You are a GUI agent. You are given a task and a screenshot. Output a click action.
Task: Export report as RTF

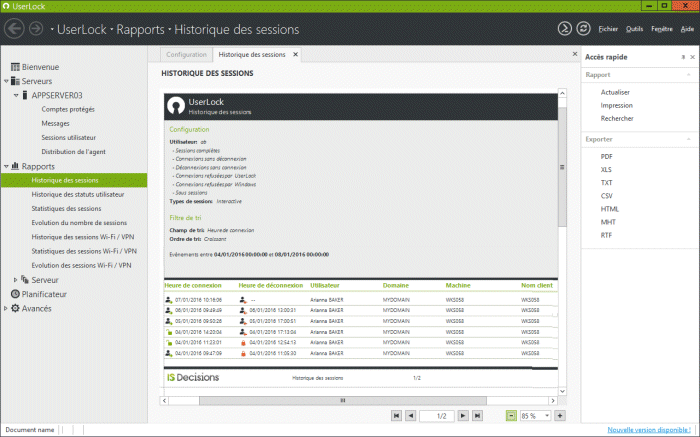(606, 235)
